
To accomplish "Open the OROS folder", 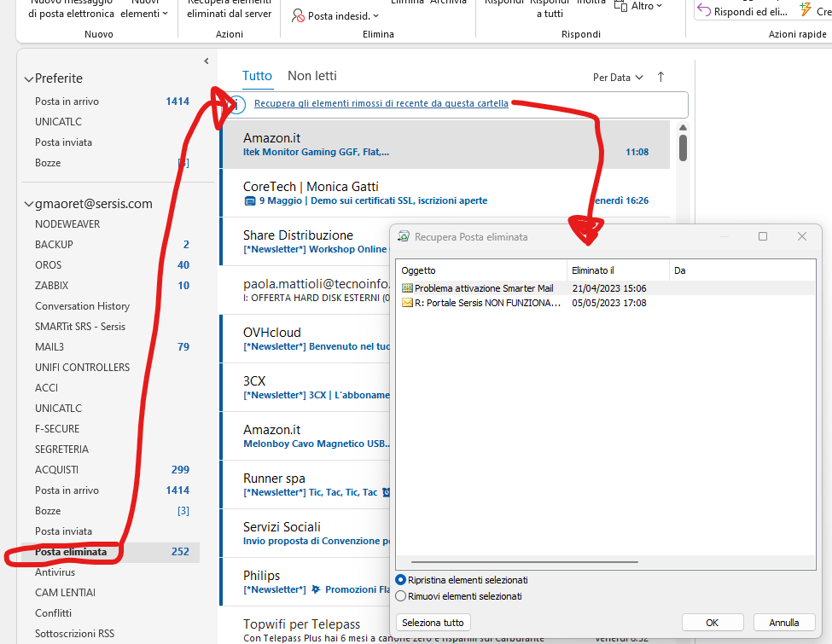I will (x=111, y=264).
